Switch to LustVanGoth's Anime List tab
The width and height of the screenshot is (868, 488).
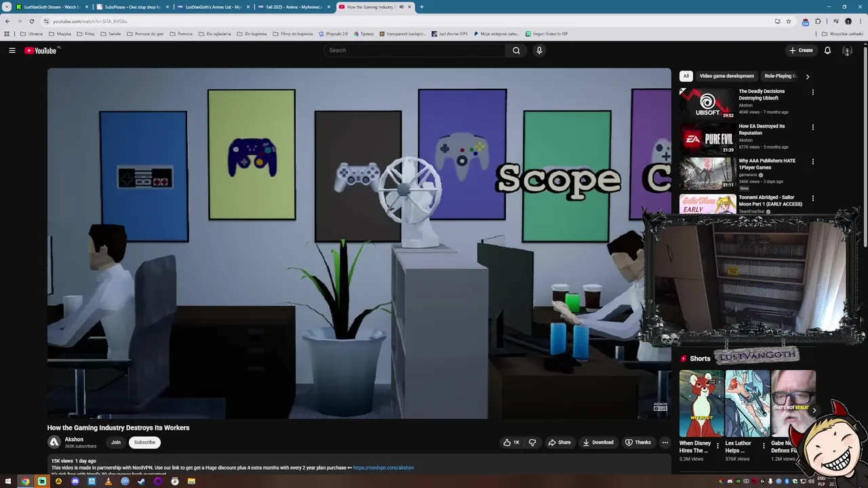213,7
